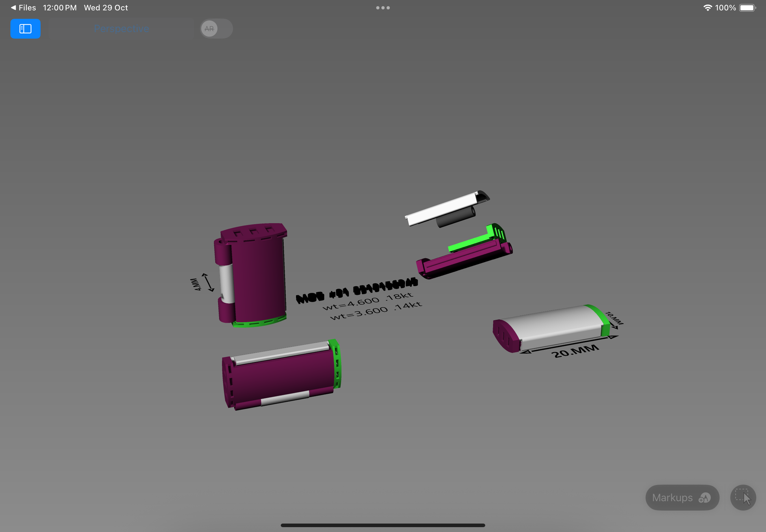Tap the Wi-Fi status icon

(707, 7)
